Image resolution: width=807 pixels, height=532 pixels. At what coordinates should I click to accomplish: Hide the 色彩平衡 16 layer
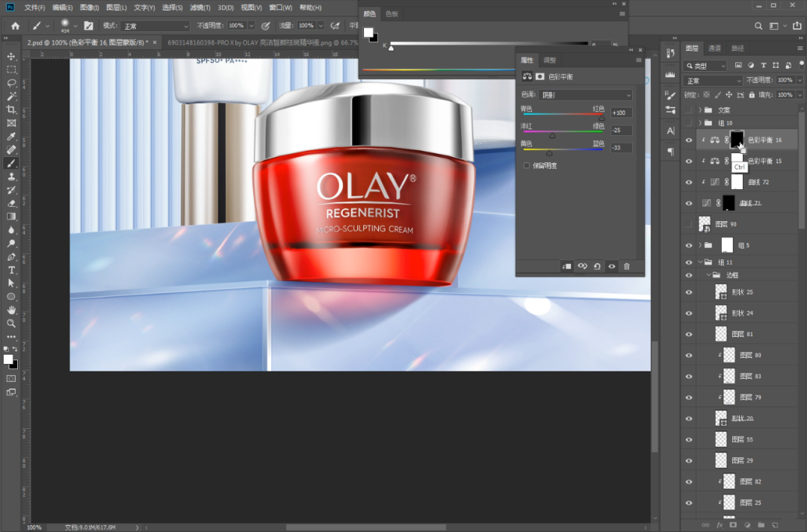click(x=689, y=140)
